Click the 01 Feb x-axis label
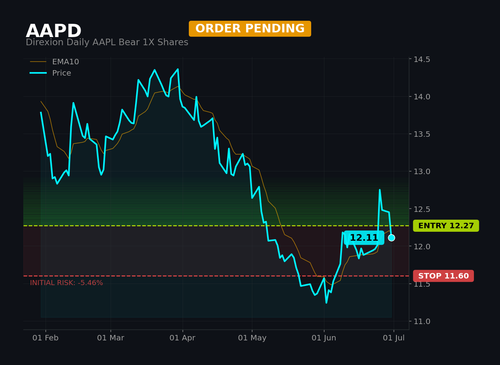The image size is (500, 365). point(45,338)
